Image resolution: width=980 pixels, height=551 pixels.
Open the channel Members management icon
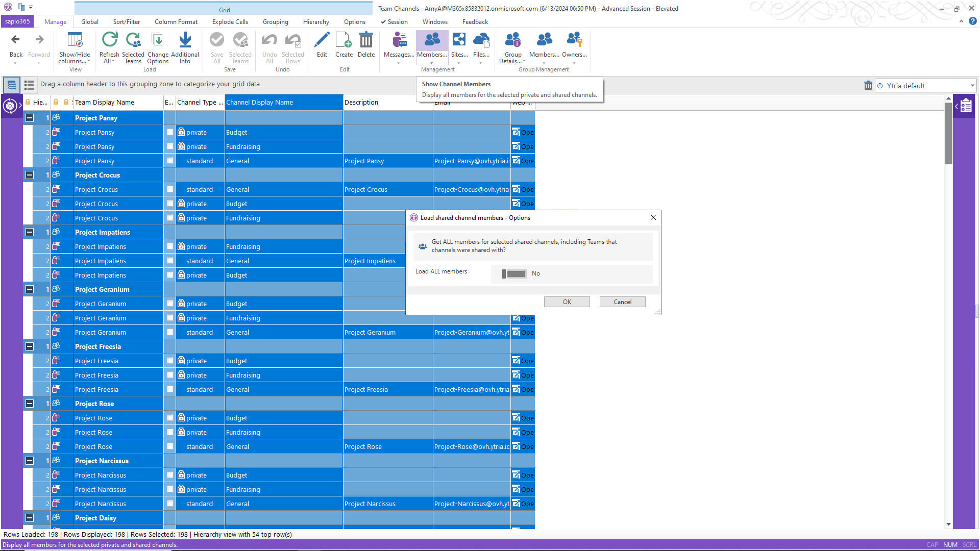click(432, 40)
